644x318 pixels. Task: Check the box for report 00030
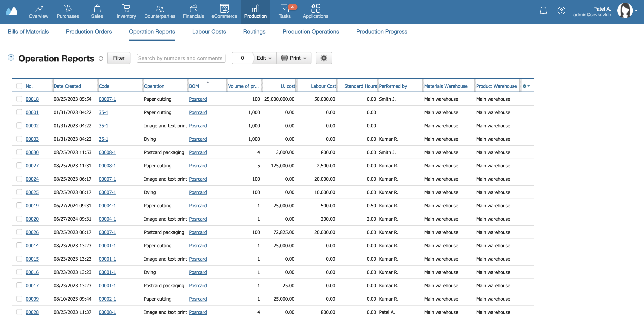(19, 152)
